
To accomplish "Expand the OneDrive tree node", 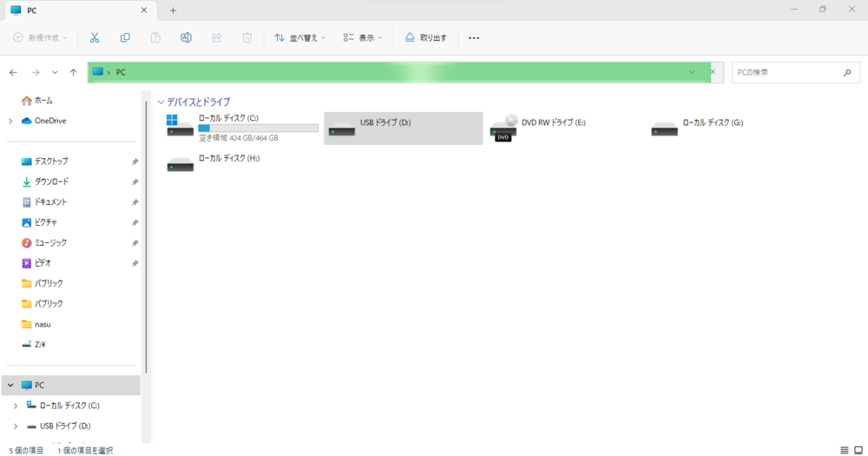I will 10,121.
